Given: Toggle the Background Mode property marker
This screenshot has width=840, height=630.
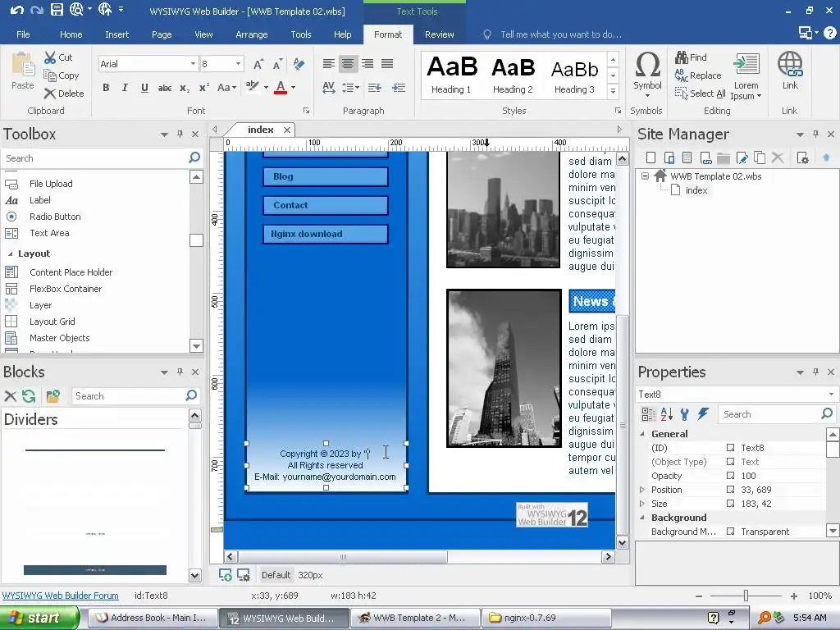Looking at the screenshot, I should [730, 531].
